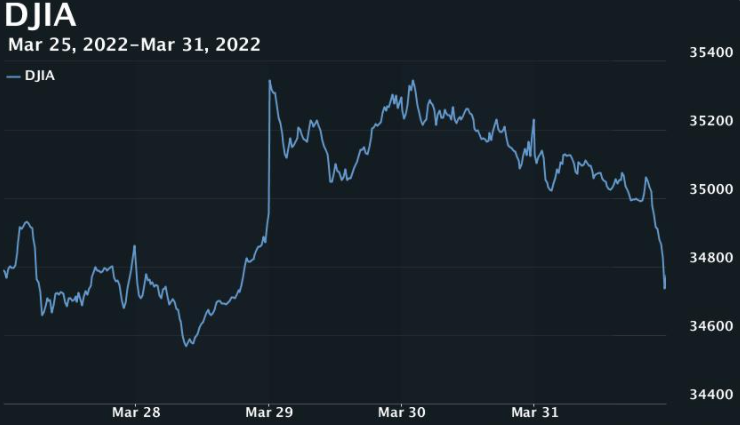Image resolution: width=740 pixels, height=425 pixels.
Task: Click the DJIA legend entry
Action: pyautogui.click(x=31, y=75)
